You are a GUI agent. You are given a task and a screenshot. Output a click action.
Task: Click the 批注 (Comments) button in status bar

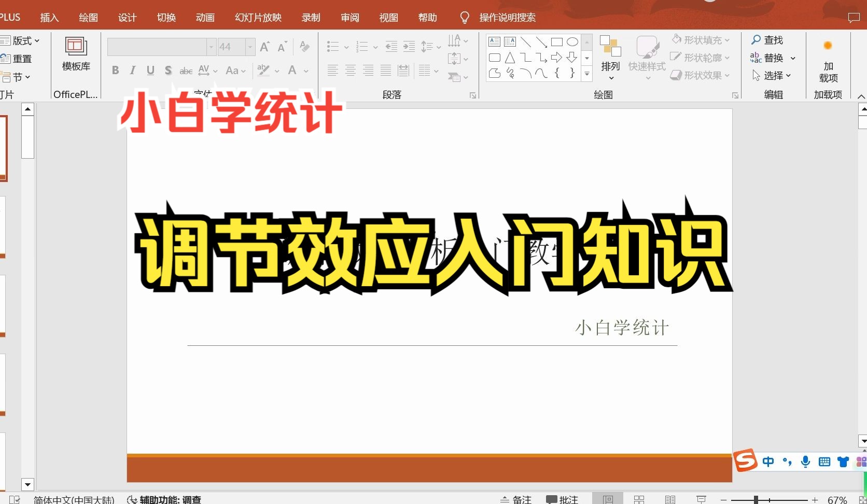pyautogui.click(x=562, y=498)
